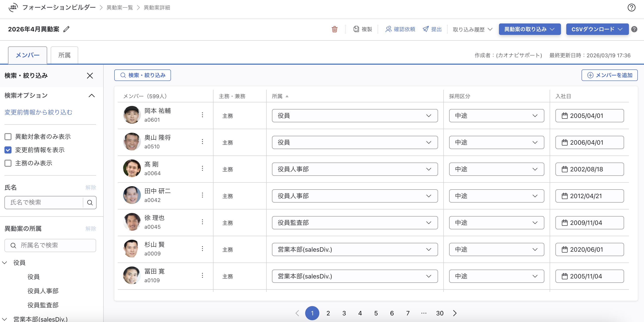
Task: Expand the 取り込み履歴 dropdown
Action: pyautogui.click(x=472, y=29)
